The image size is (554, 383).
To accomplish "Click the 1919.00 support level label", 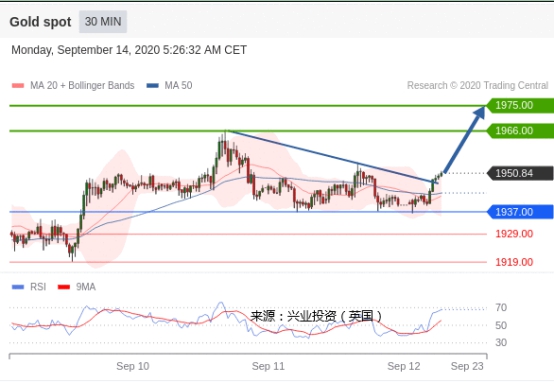I will 514,262.
